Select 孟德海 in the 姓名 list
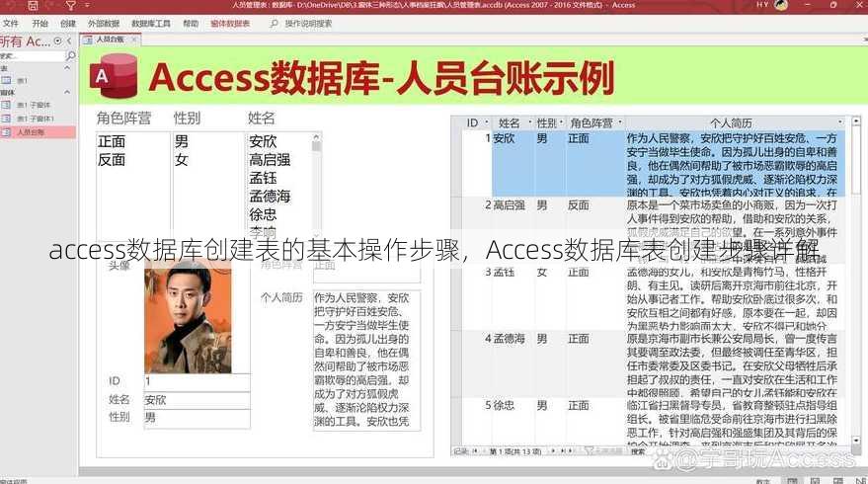This screenshot has height=484, width=868. pos(270,196)
